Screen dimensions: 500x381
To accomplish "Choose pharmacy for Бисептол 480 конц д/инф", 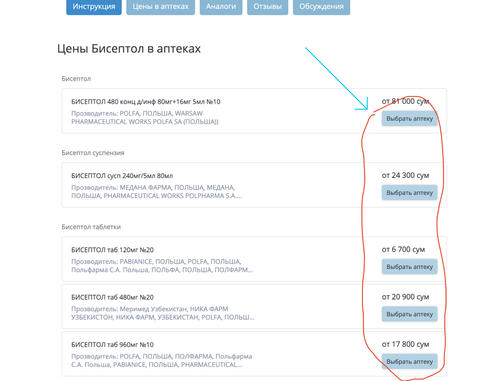I will tap(410, 119).
